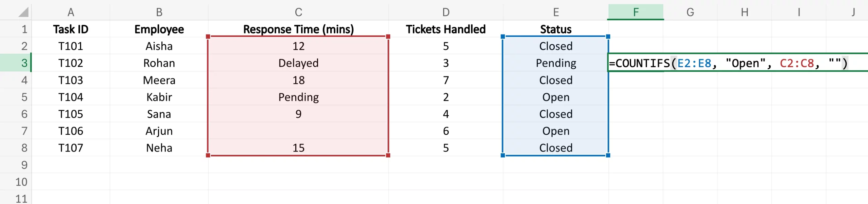
Task: Select the Tickets Handled header cell
Action: pos(446,29)
